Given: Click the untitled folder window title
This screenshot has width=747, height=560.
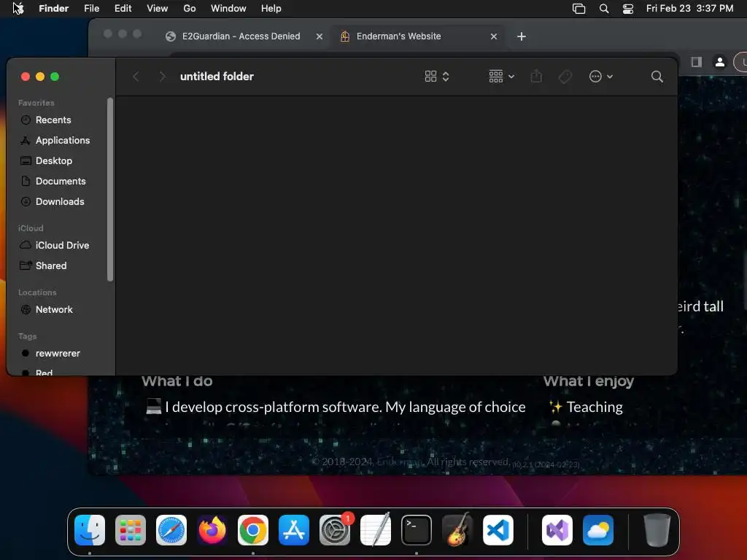Looking at the screenshot, I should (217, 77).
